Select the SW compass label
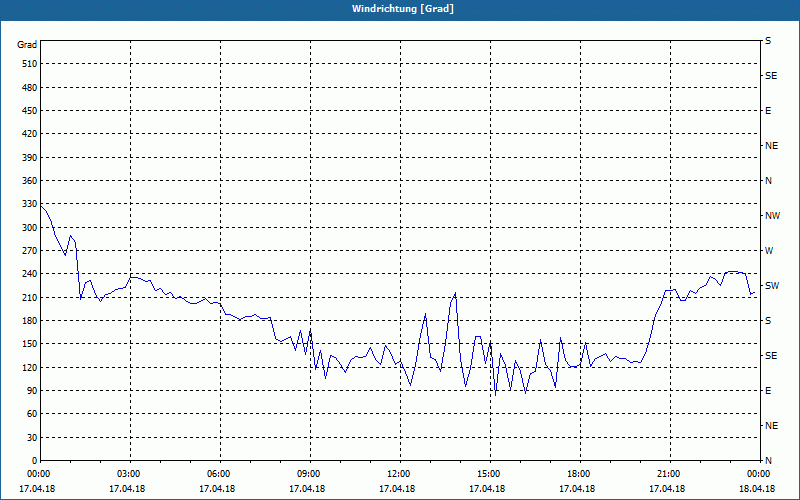The image size is (800, 500). click(772, 286)
